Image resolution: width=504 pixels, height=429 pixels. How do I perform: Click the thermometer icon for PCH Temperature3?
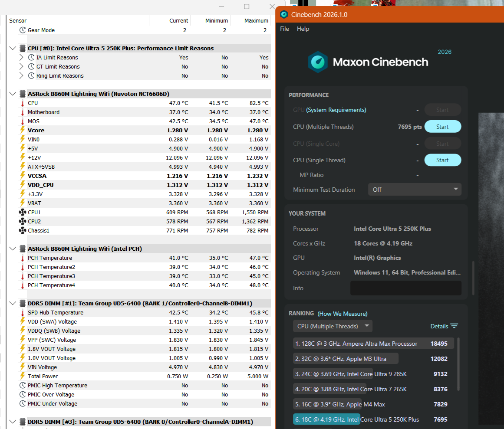23,276
